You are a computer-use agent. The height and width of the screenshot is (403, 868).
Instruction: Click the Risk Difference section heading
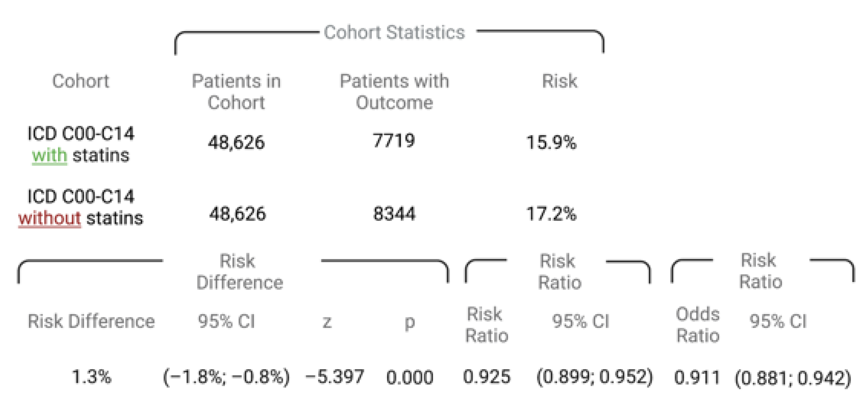click(239, 271)
